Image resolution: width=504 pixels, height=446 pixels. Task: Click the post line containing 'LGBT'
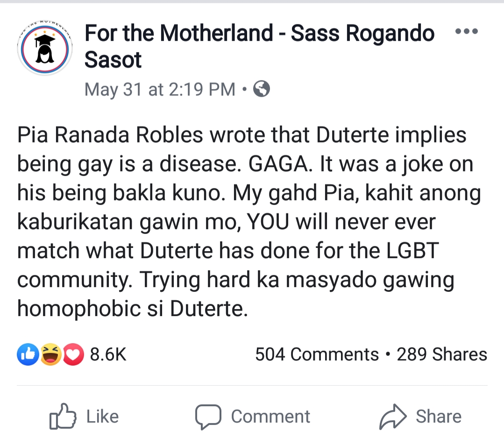(228, 251)
